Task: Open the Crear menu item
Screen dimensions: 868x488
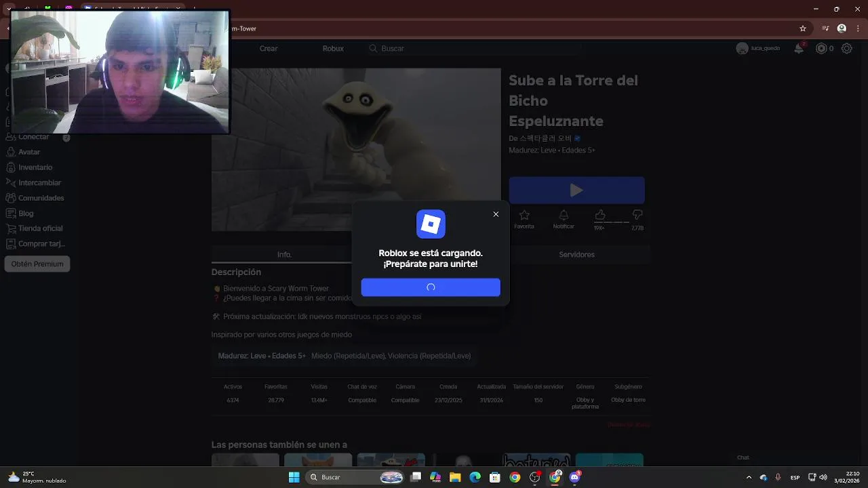Action: tap(269, 48)
